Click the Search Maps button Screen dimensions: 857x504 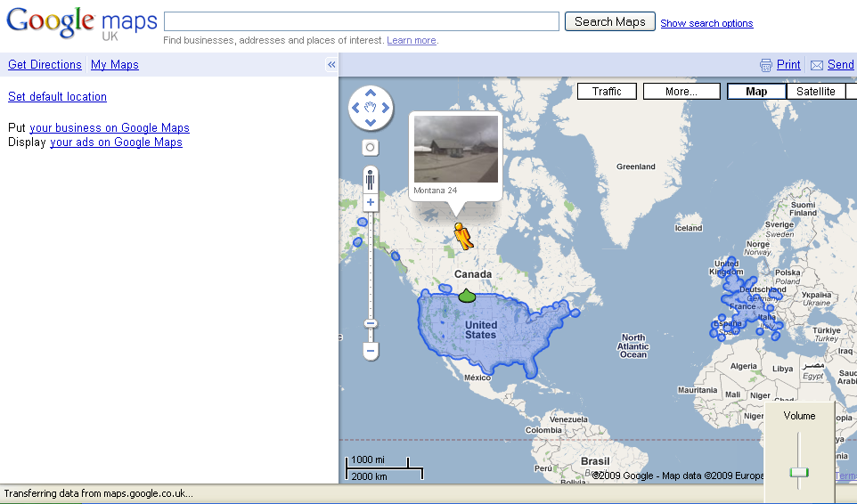tap(610, 21)
